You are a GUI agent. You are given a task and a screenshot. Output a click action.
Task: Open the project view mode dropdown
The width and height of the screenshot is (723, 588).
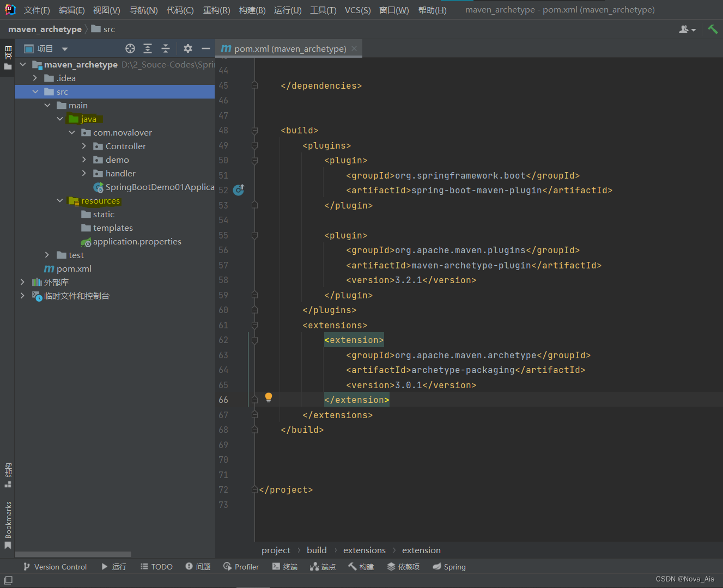pos(65,49)
